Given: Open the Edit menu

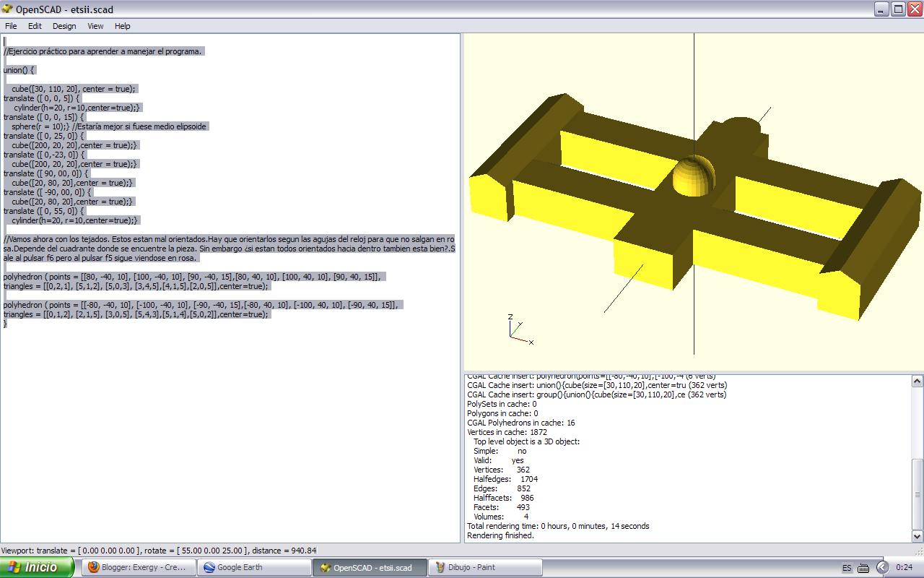Looking at the screenshot, I should point(34,26).
